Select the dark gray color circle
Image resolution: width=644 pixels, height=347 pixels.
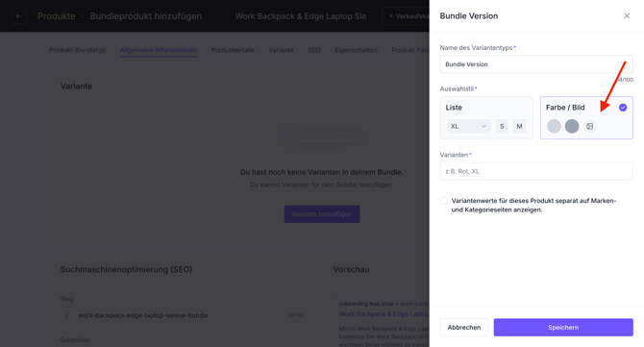click(572, 126)
